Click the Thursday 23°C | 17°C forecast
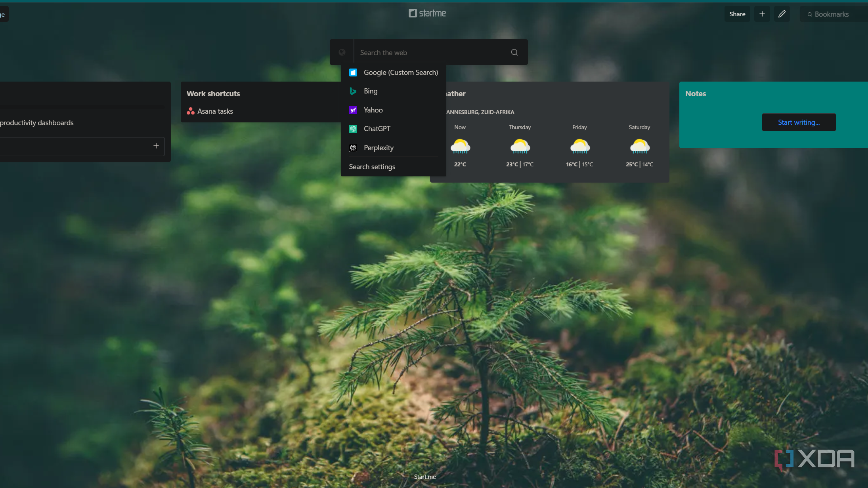 (520, 164)
